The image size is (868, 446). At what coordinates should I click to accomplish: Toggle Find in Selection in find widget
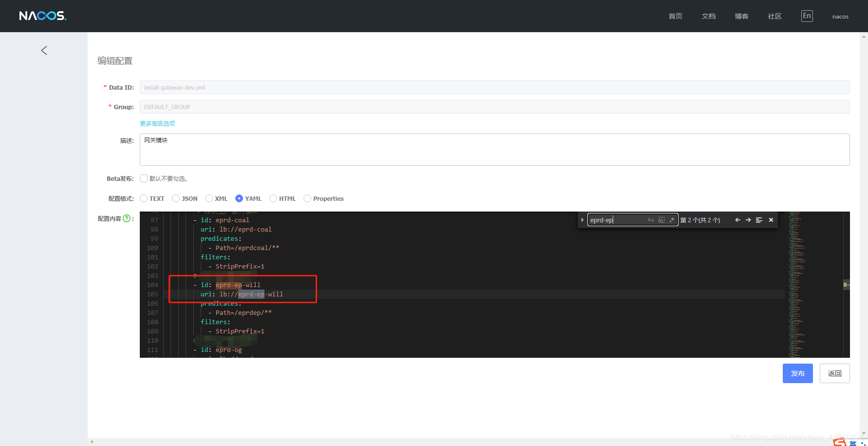pyautogui.click(x=759, y=220)
